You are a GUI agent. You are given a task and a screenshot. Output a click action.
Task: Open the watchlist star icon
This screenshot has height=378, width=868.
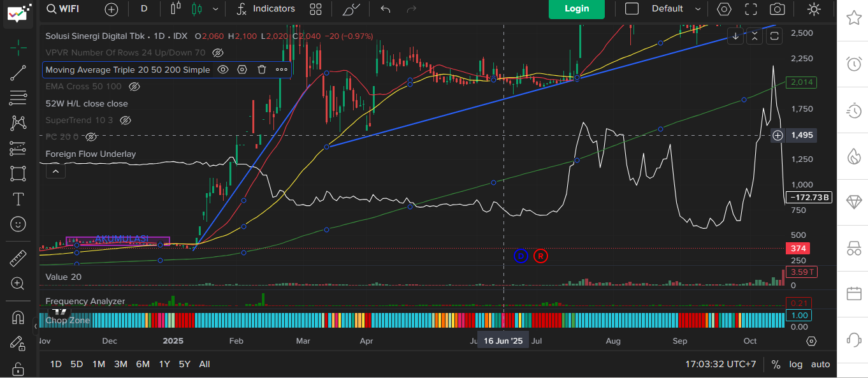[x=853, y=18]
